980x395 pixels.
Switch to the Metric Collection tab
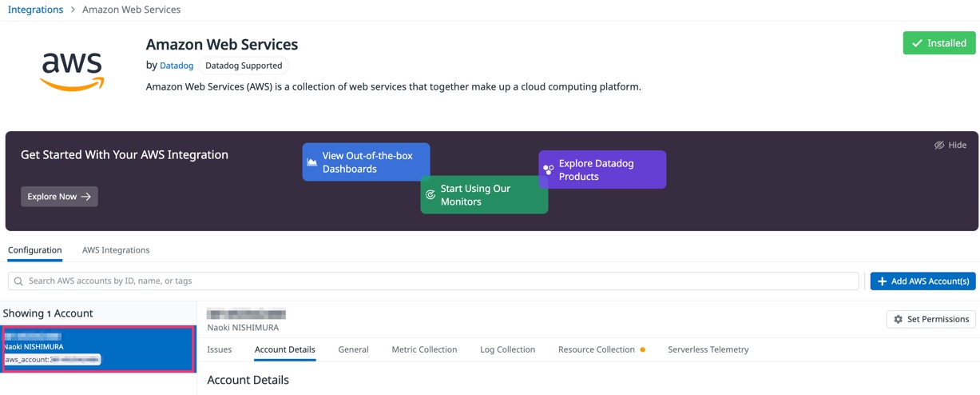click(424, 349)
